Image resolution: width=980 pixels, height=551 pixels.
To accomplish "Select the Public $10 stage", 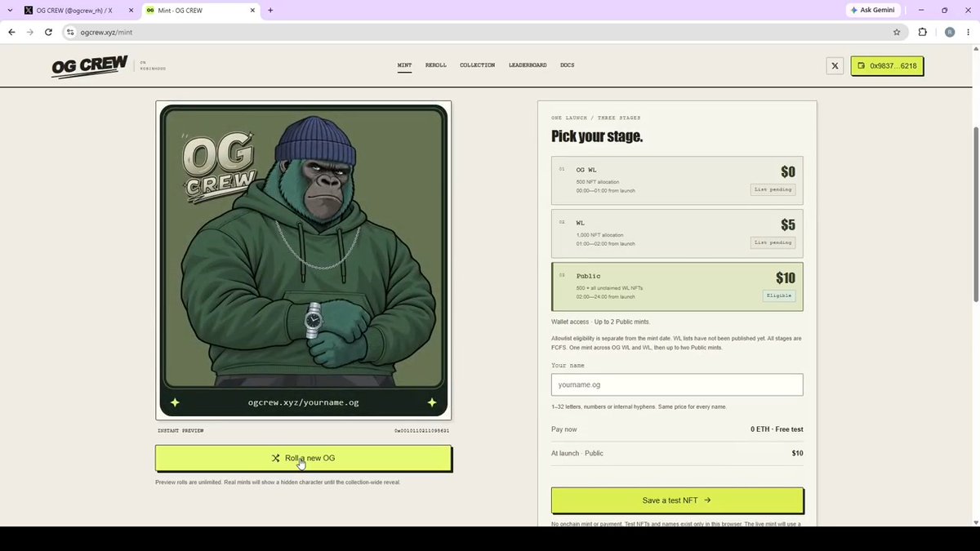I will coord(677,287).
